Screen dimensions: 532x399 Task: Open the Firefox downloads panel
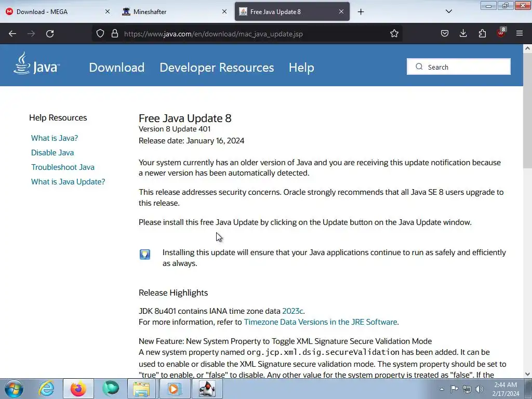[x=463, y=34]
